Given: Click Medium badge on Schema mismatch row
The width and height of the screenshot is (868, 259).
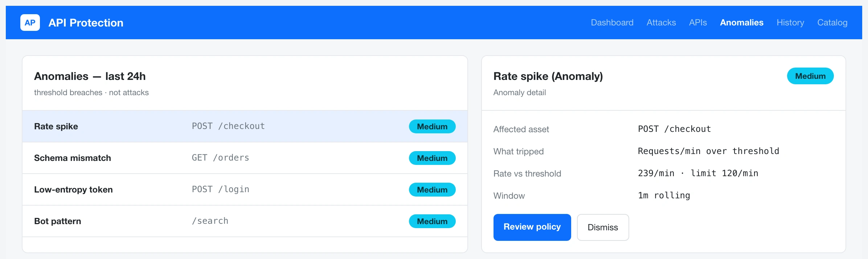Looking at the screenshot, I should pos(432,158).
